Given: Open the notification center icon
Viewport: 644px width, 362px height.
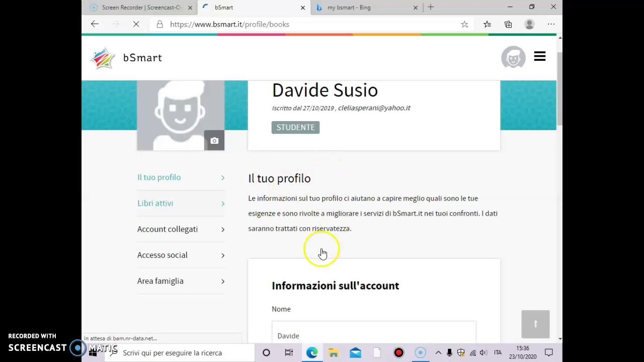Looking at the screenshot, I should pyautogui.click(x=549, y=353).
